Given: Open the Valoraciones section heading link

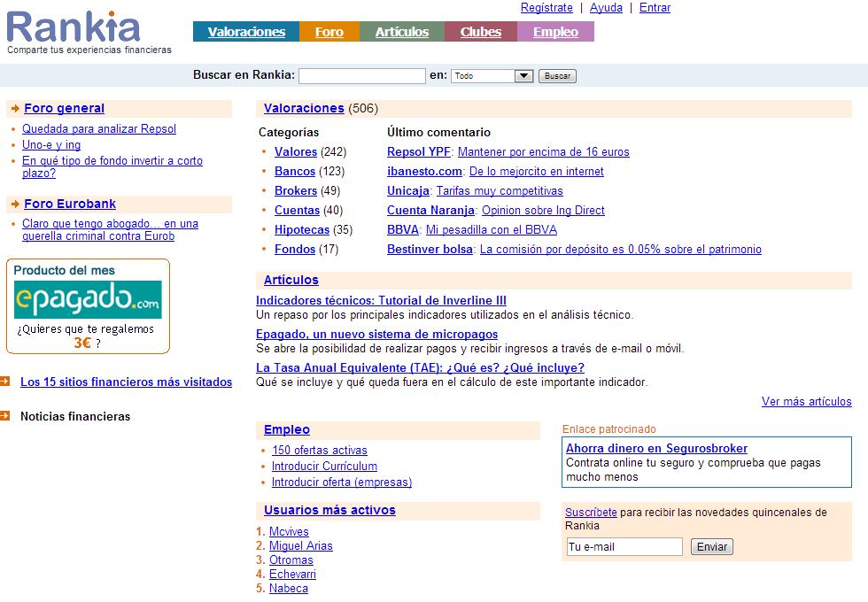Looking at the screenshot, I should pyautogui.click(x=304, y=108).
